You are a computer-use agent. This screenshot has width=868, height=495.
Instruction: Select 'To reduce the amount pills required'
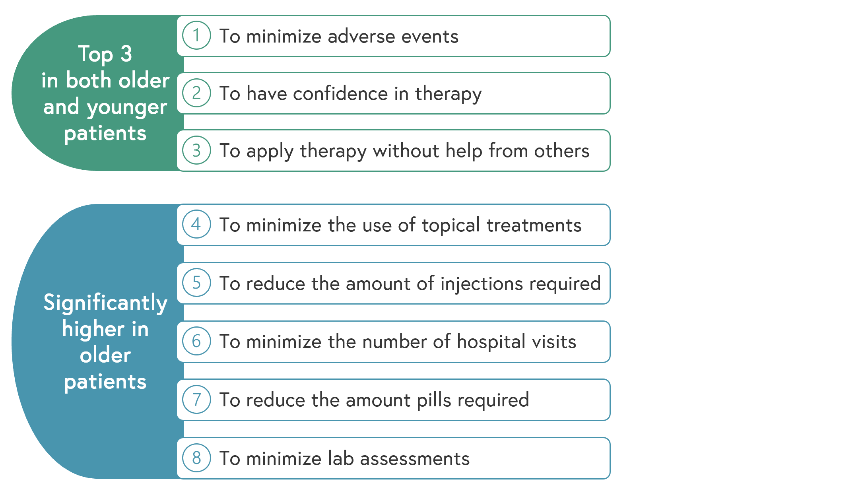click(x=374, y=400)
